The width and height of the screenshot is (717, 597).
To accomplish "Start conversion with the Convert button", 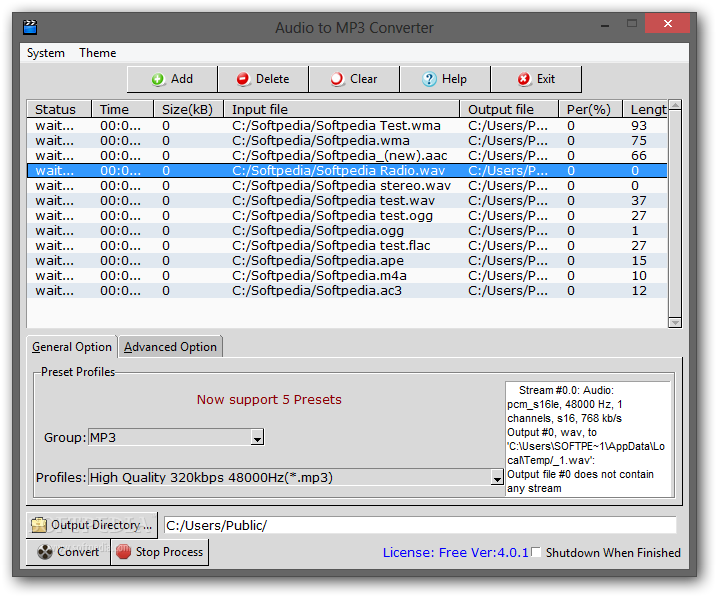I will tap(68, 552).
